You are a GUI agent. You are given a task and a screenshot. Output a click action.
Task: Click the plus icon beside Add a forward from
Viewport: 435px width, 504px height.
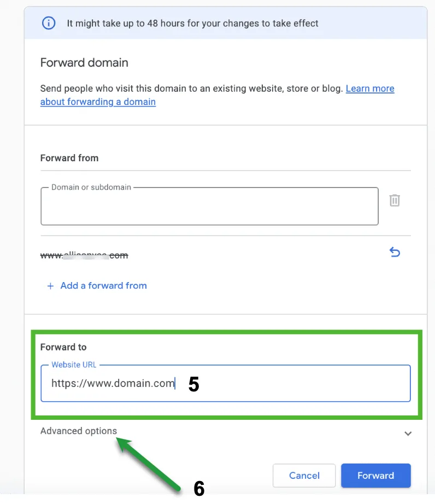[50, 286]
